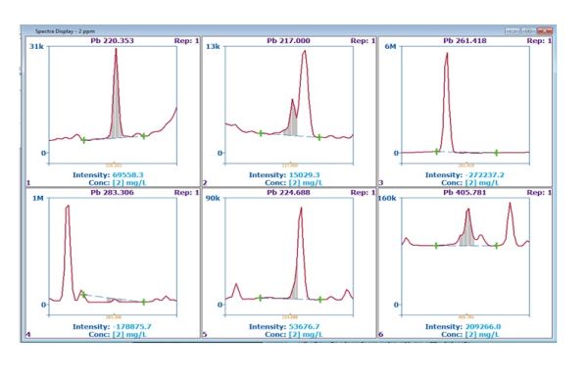588x380 pixels.
Task: Select the Pb 224.688 spectrum title
Action: click(288, 192)
